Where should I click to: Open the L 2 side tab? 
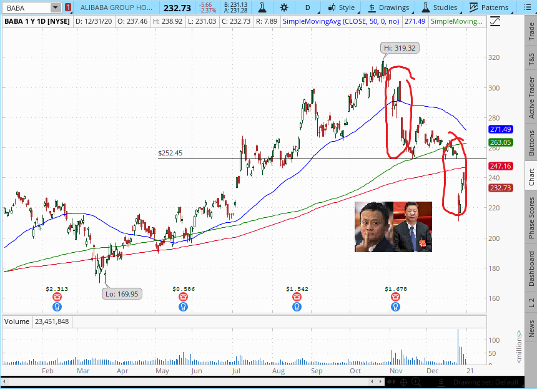(x=531, y=302)
